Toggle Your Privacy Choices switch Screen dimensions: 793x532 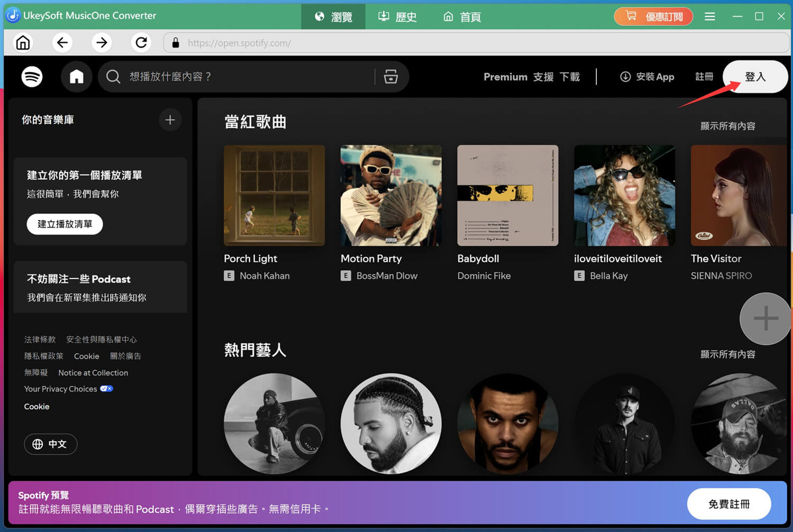pyautogui.click(x=106, y=389)
